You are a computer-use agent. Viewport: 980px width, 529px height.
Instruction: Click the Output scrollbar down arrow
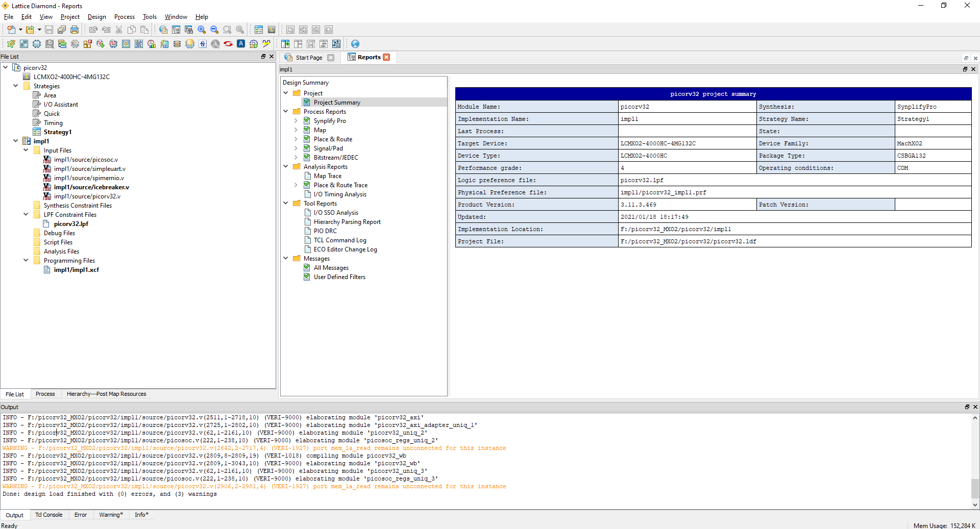975,505
